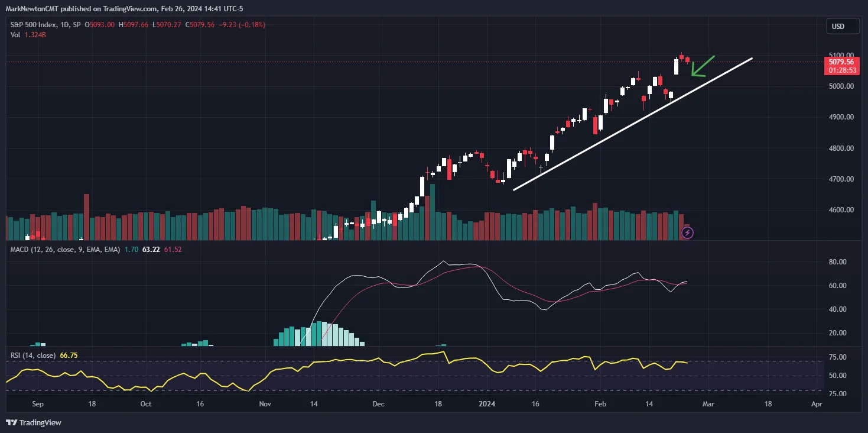Click the Nov label on time axis

click(265, 404)
